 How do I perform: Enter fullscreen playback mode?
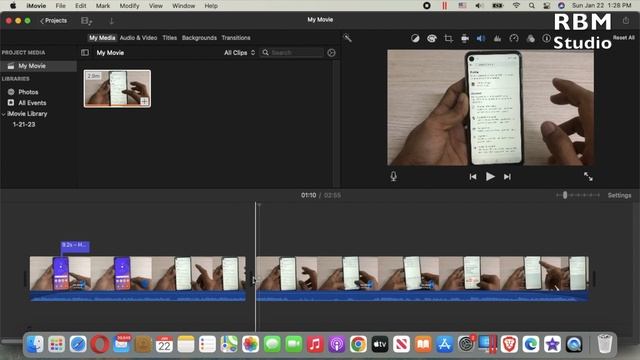pos(588,176)
